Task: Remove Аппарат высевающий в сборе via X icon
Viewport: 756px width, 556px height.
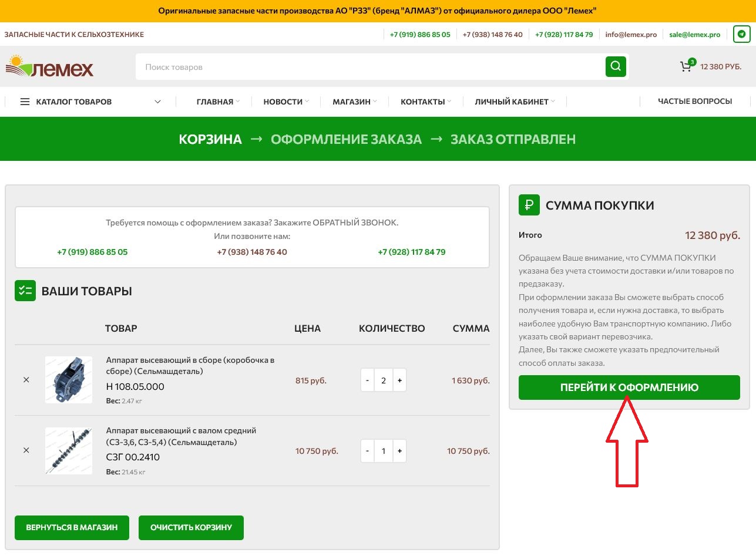Action: [x=26, y=380]
